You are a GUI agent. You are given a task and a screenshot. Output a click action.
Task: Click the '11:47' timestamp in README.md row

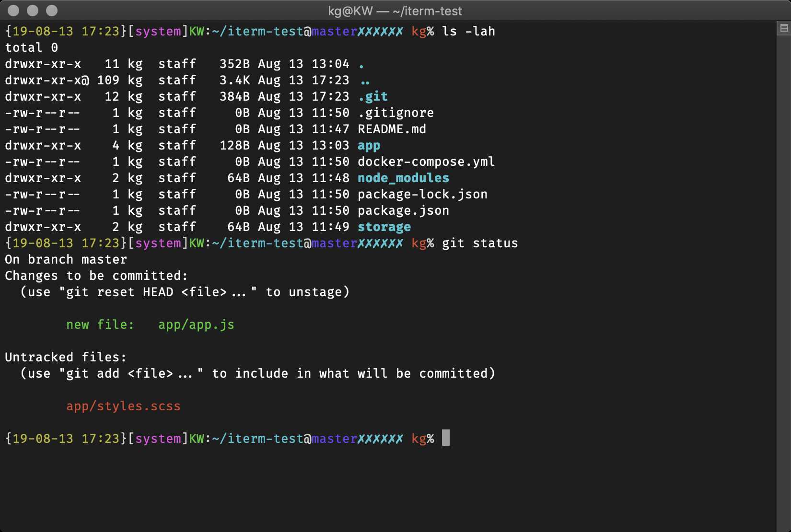[331, 129]
